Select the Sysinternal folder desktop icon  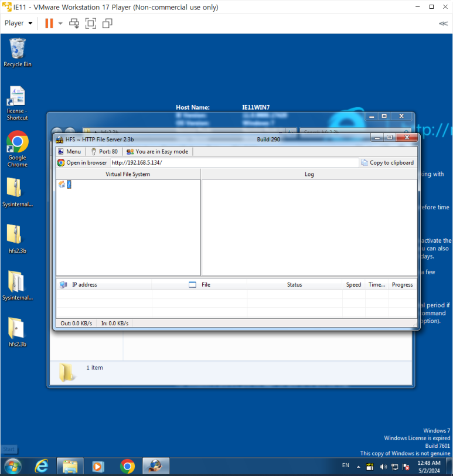(18, 285)
